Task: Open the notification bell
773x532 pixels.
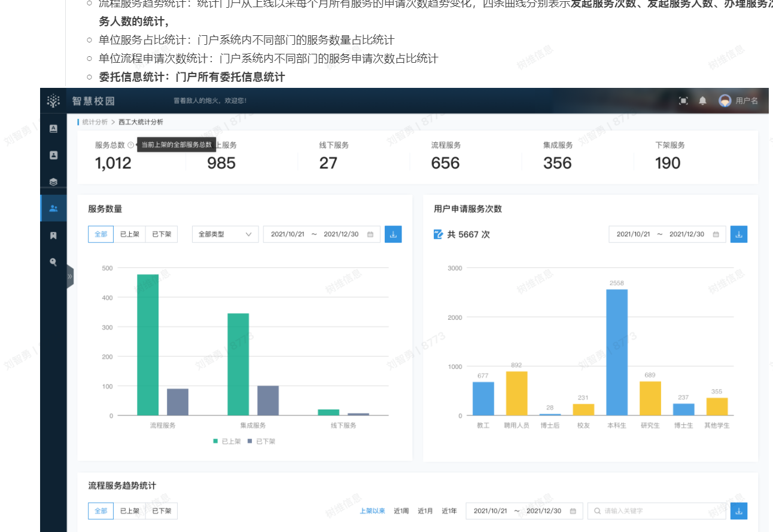Action: pyautogui.click(x=702, y=101)
